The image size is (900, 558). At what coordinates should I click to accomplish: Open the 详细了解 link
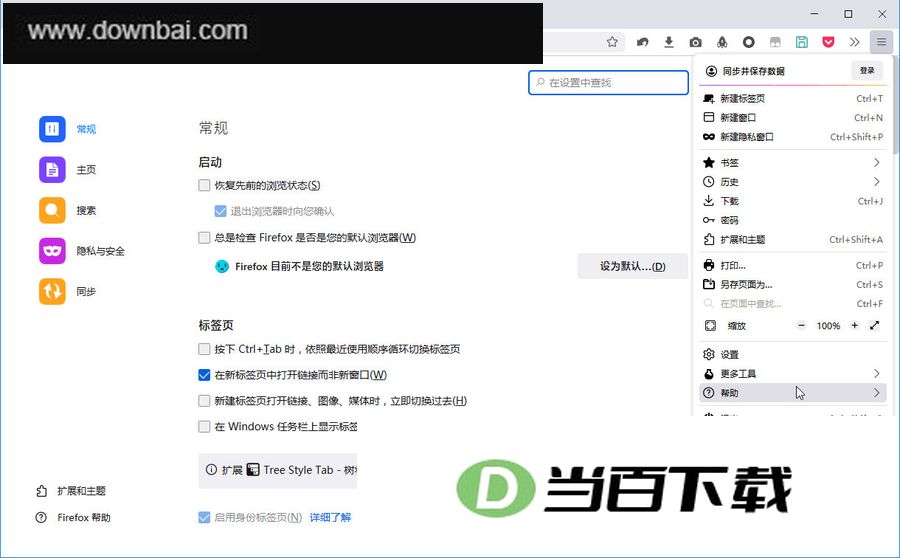(330, 517)
